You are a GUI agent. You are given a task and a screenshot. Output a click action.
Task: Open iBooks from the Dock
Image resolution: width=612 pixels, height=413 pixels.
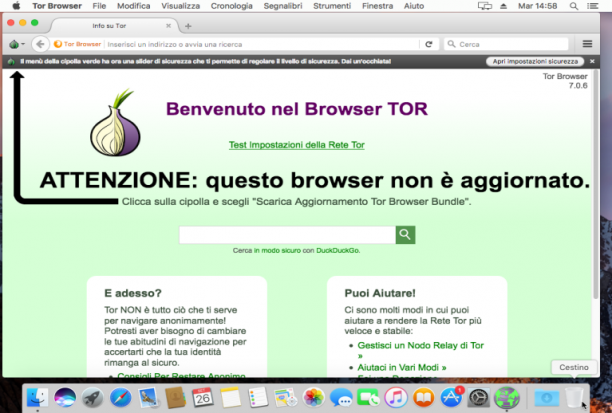point(423,398)
